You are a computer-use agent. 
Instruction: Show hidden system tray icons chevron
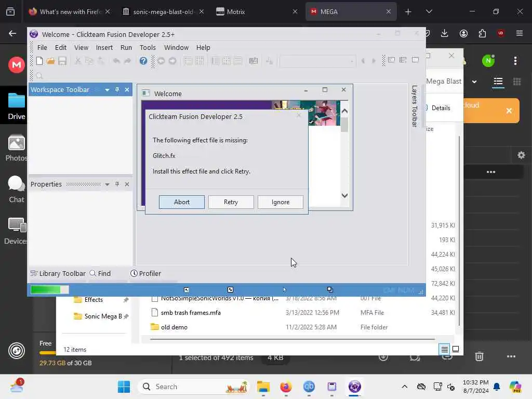coord(404,387)
